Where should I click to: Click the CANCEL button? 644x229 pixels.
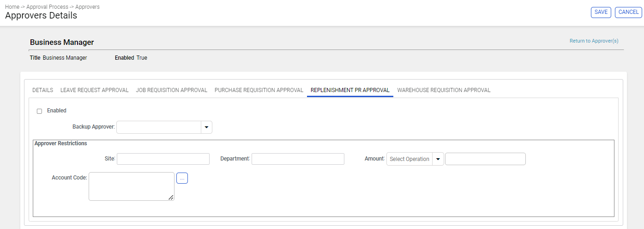tap(628, 12)
